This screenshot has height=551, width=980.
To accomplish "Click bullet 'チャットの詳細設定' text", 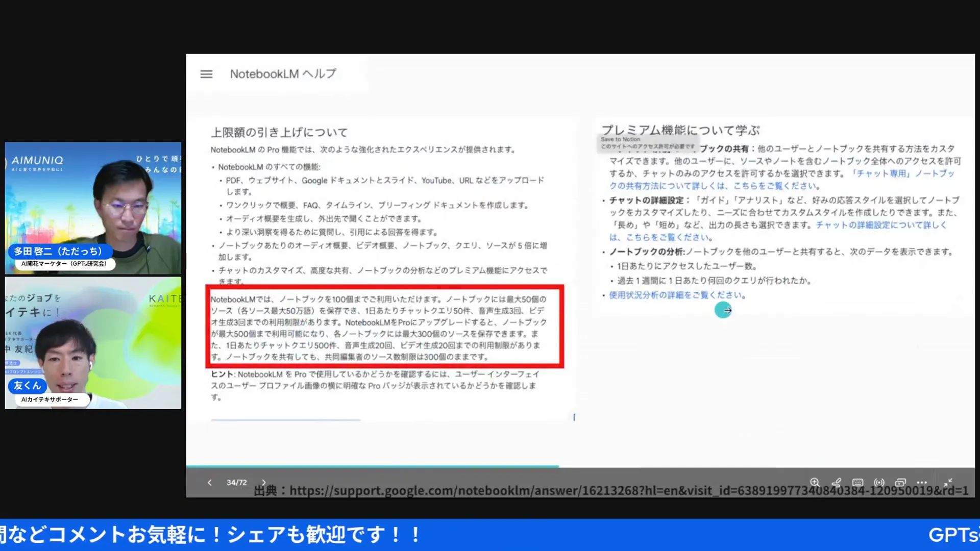I will [x=647, y=200].
